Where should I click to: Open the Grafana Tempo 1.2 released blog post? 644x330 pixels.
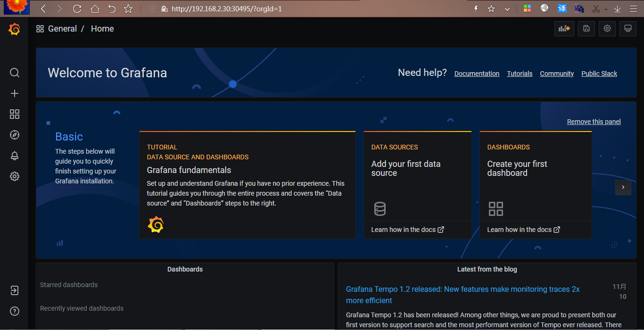coord(463,295)
